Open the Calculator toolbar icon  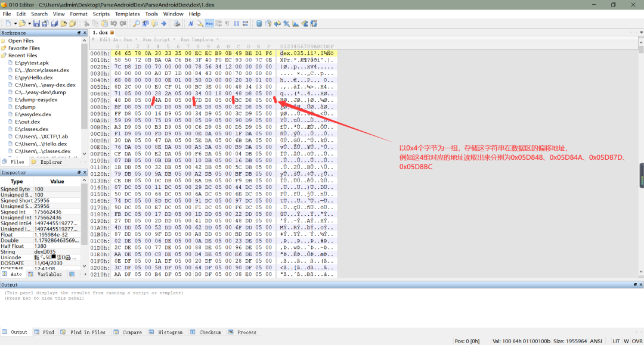[x=259, y=23]
